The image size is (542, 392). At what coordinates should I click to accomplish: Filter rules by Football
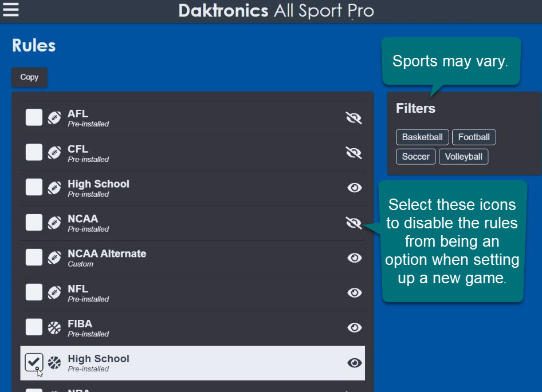coord(474,137)
